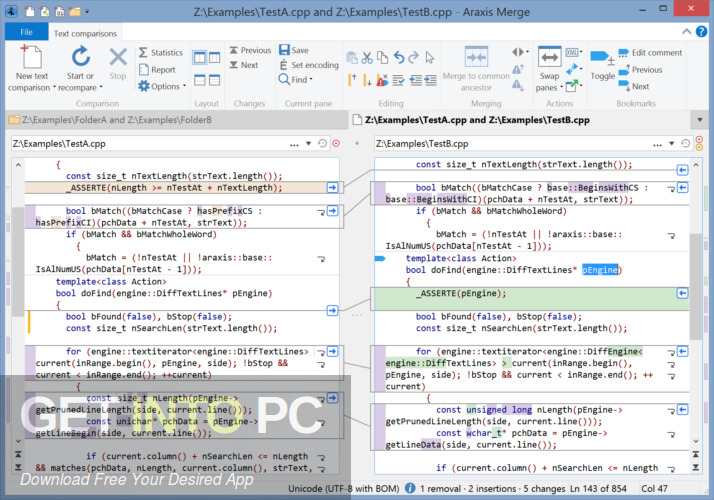Click the right pane vertical scrollbar

coord(695,287)
